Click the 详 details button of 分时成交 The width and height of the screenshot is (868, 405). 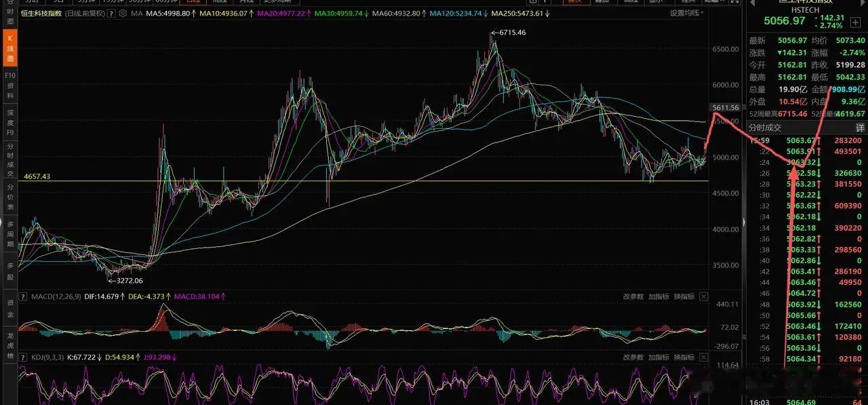click(860, 128)
